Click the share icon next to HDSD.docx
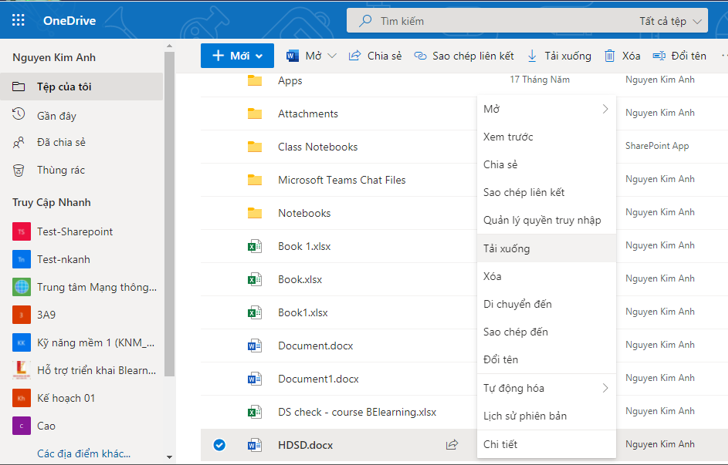The width and height of the screenshot is (728, 465). 452,445
